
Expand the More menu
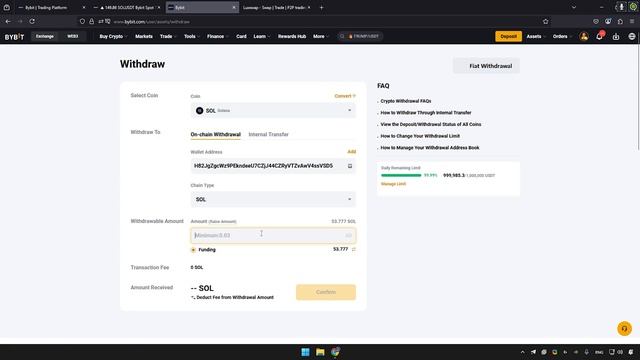click(x=321, y=36)
